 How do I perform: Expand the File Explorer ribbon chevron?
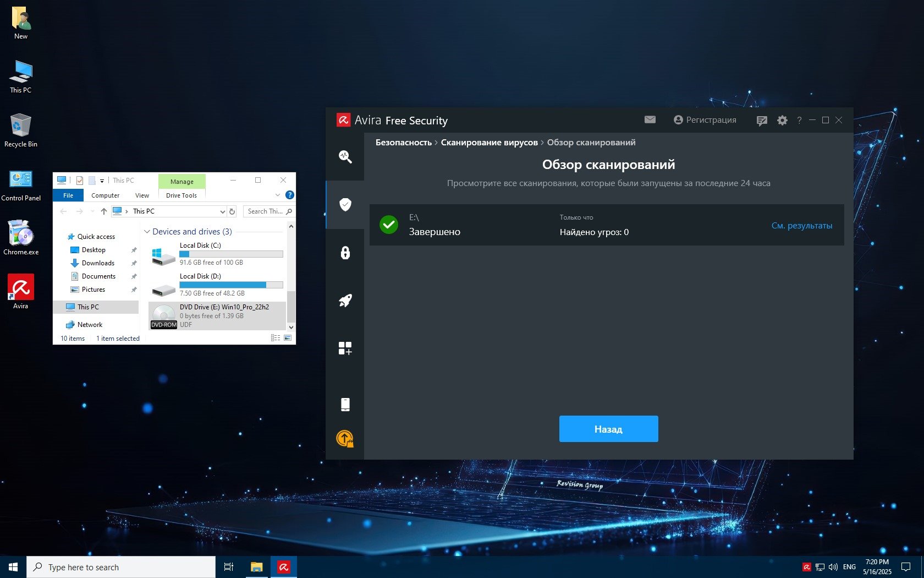coord(278,195)
